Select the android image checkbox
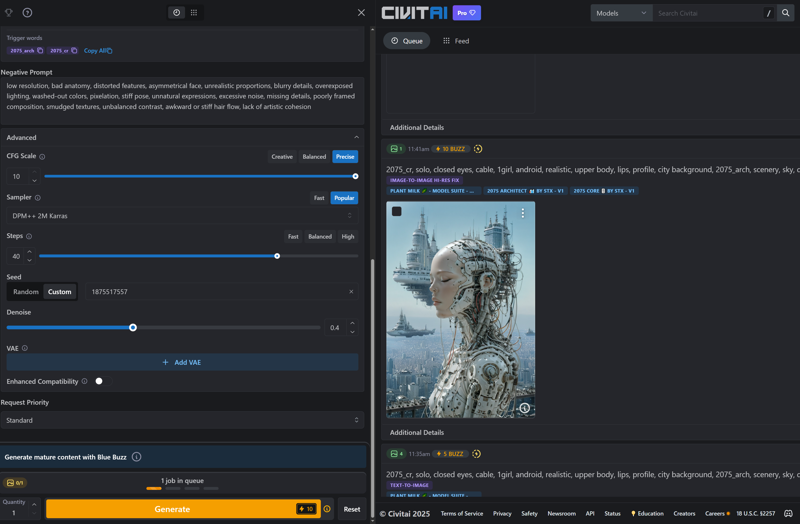This screenshot has width=800, height=524. coord(397,212)
